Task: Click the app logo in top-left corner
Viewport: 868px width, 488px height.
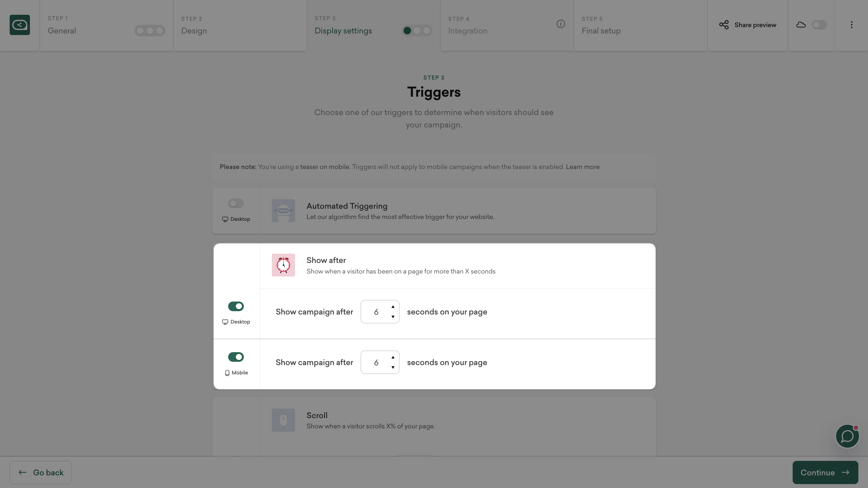Action: [20, 25]
